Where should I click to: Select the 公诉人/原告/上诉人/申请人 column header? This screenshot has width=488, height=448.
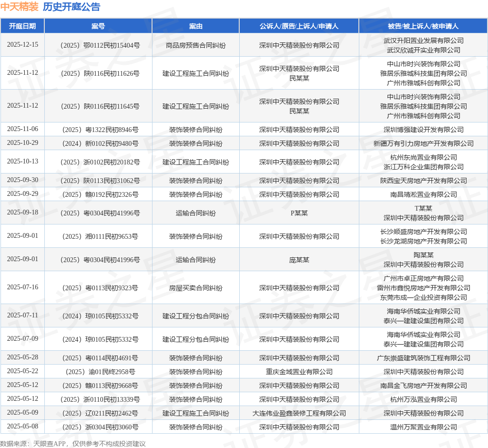tap(299, 26)
